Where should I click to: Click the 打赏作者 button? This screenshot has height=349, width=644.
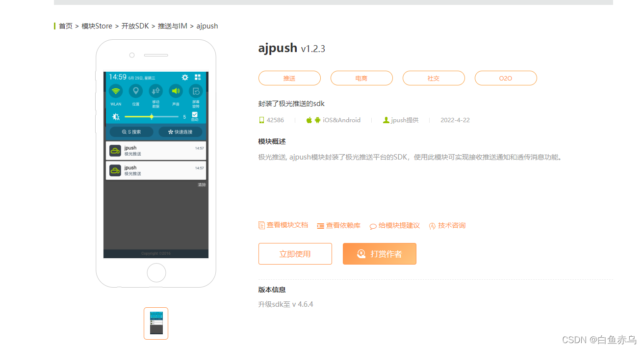[x=380, y=254]
